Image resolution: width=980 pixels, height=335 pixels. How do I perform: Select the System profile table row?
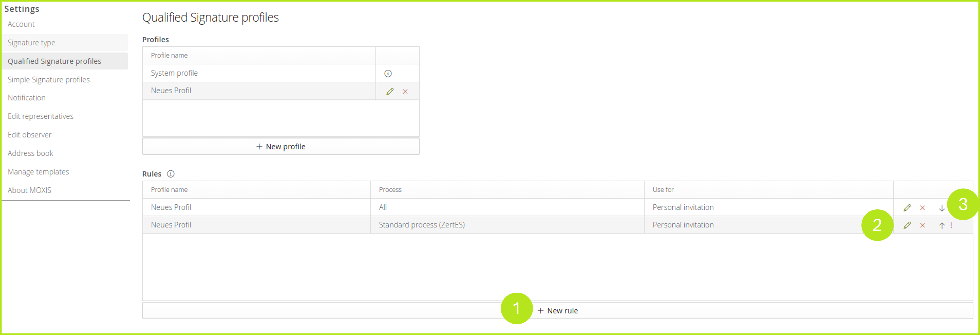tap(259, 73)
